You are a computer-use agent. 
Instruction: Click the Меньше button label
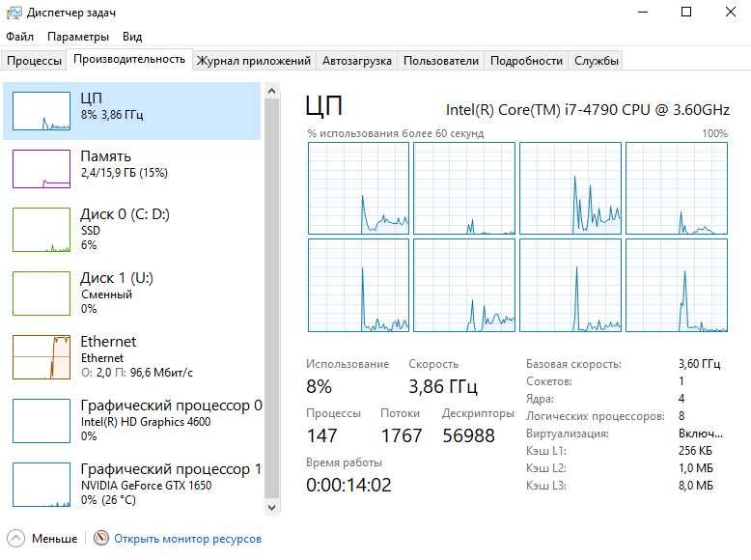[x=55, y=539]
